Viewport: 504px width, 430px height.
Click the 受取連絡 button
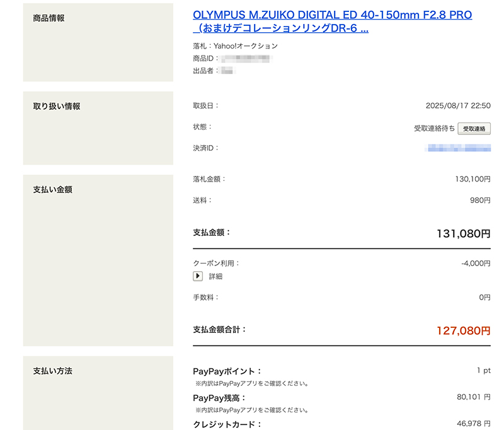tap(474, 129)
